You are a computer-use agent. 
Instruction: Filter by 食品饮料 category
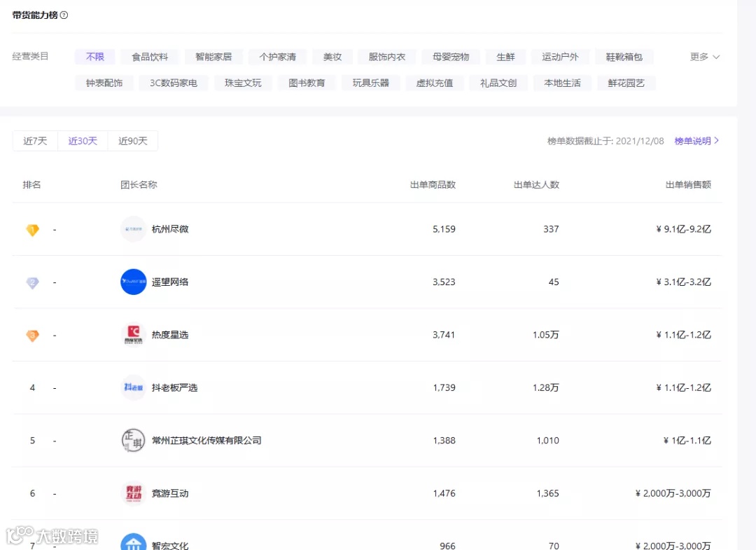pos(150,57)
